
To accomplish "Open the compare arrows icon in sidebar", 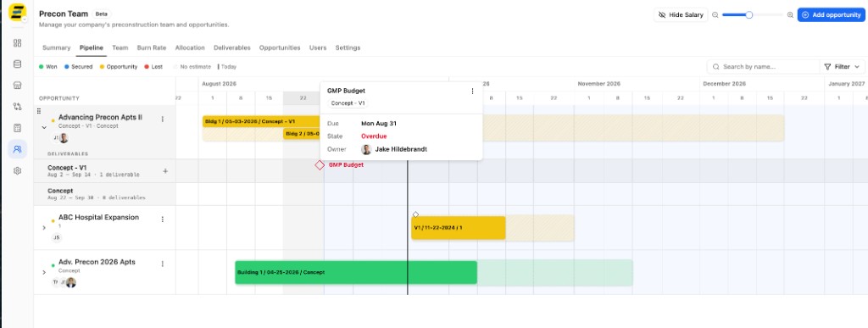I will tap(17, 107).
